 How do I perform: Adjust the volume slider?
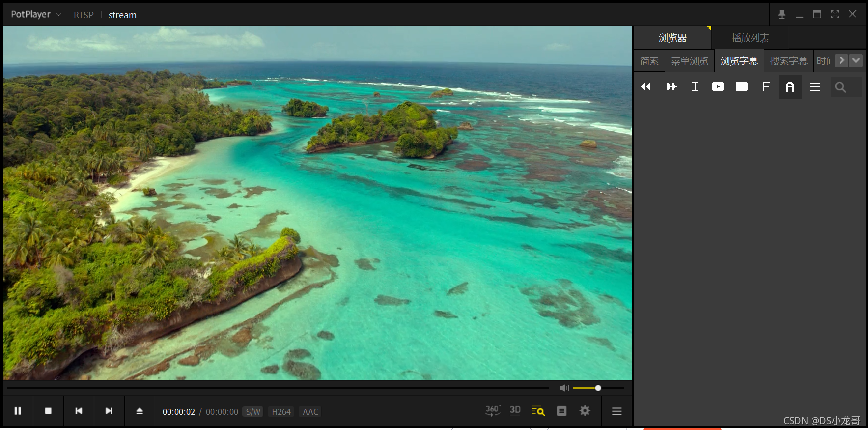coord(598,388)
